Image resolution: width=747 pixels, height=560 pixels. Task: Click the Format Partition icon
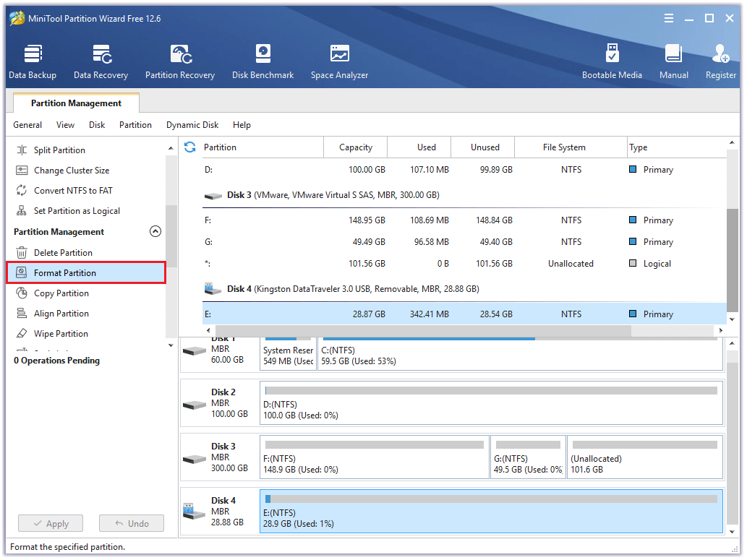coord(22,272)
